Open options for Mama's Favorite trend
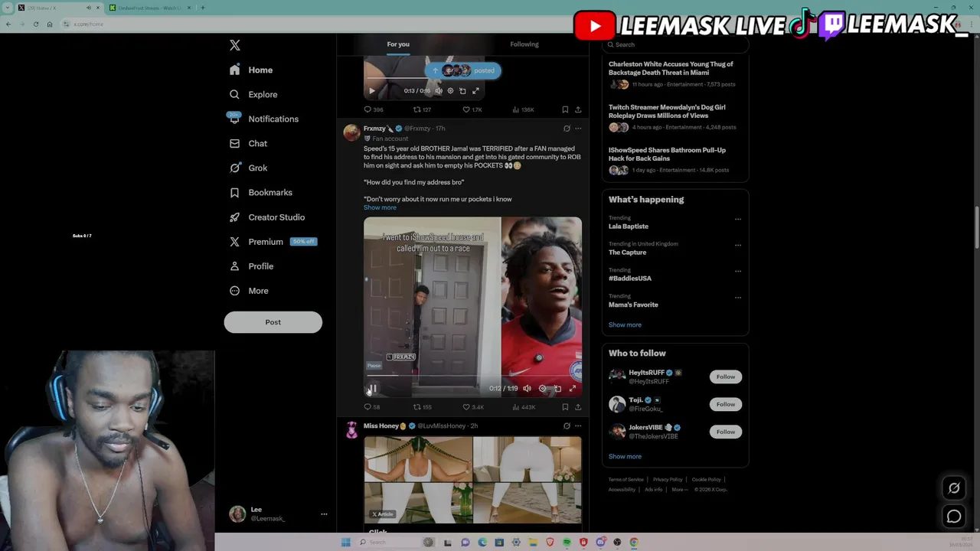This screenshot has width=980, height=551. pyautogui.click(x=738, y=297)
